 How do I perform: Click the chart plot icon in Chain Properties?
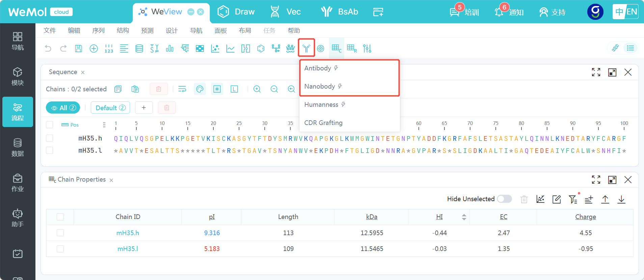tap(540, 199)
